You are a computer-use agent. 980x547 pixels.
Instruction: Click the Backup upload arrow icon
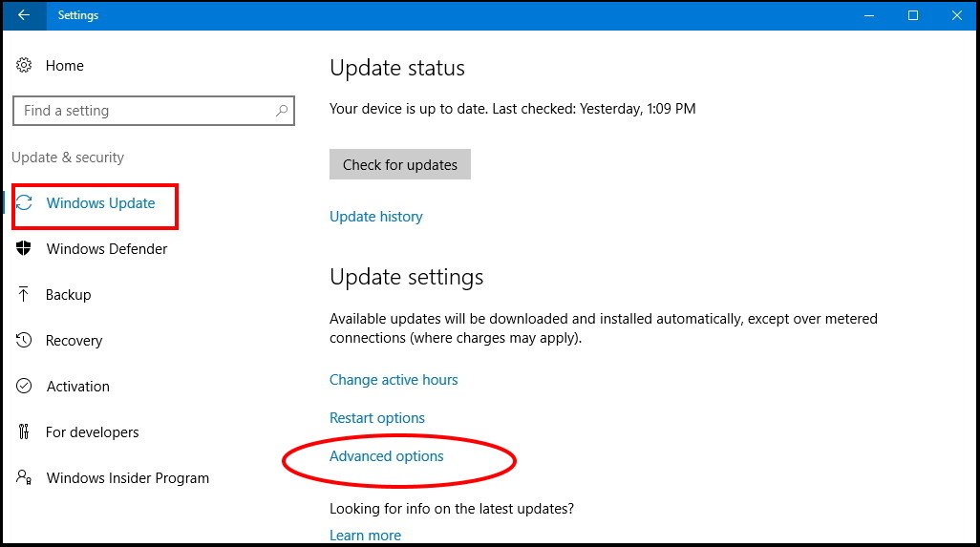[x=24, y=294]
